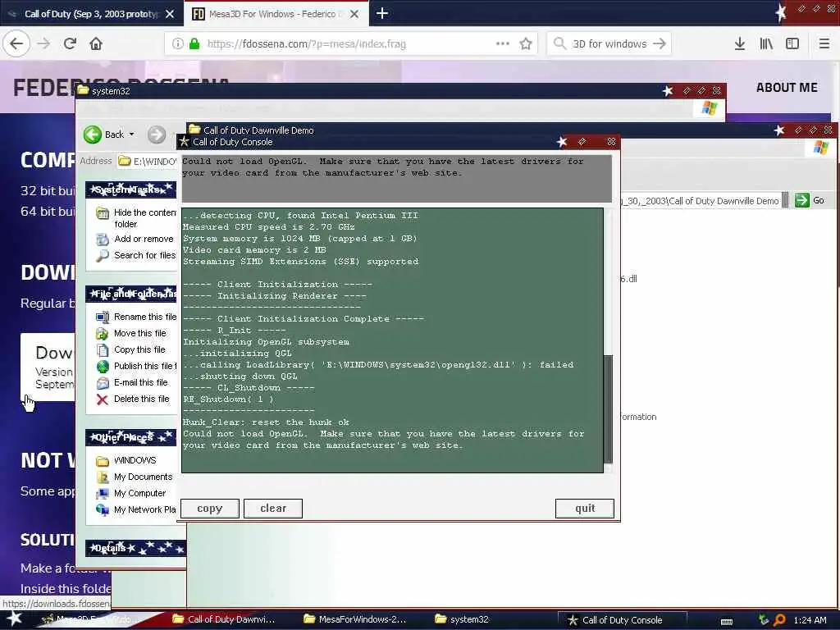Open the page actions three-dot menu
Screen dimensions: 840x630
[x=503, y=43]
